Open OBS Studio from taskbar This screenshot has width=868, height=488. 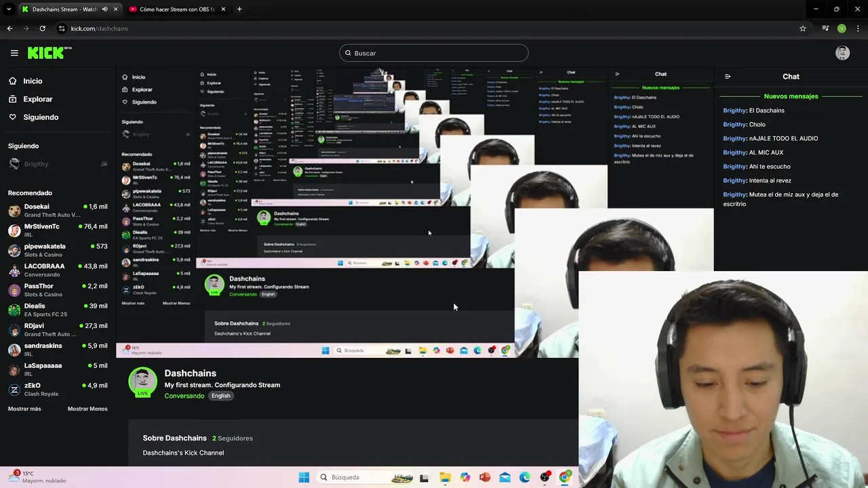coord(545,477)
